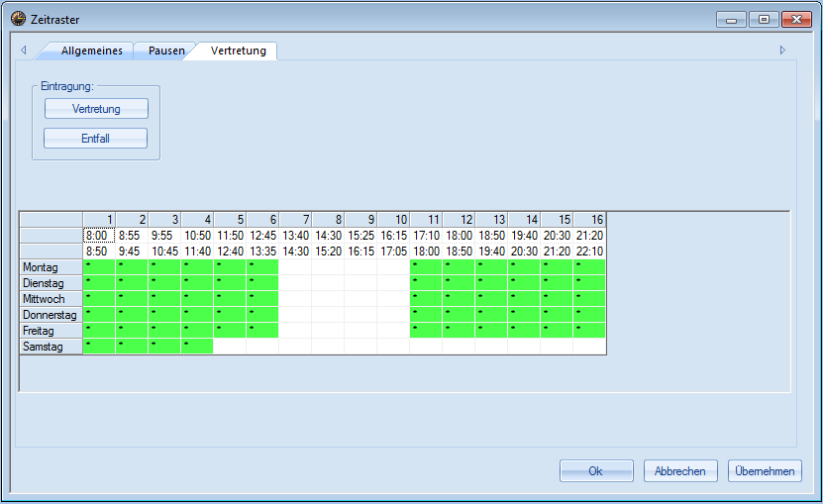The image size is (823, 504).
Task: Toggle green cell Freitag period 12
Action: tap(459, 331)
